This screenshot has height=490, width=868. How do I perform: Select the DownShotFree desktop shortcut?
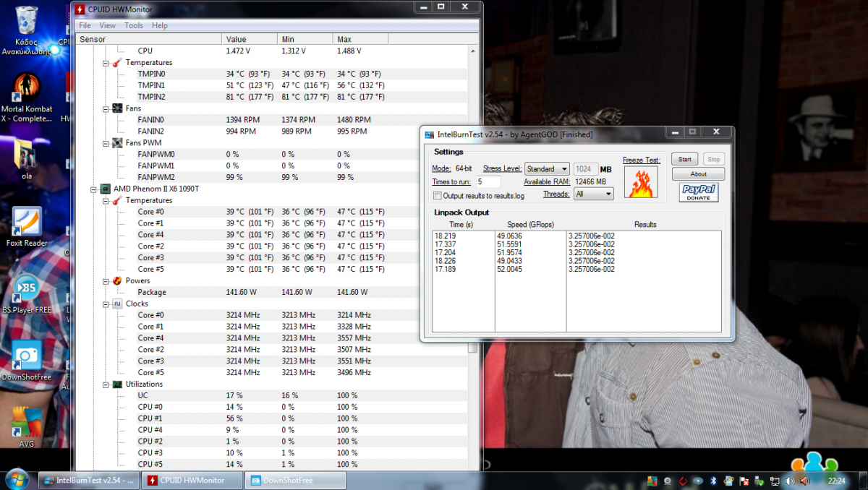pos(27,360)
